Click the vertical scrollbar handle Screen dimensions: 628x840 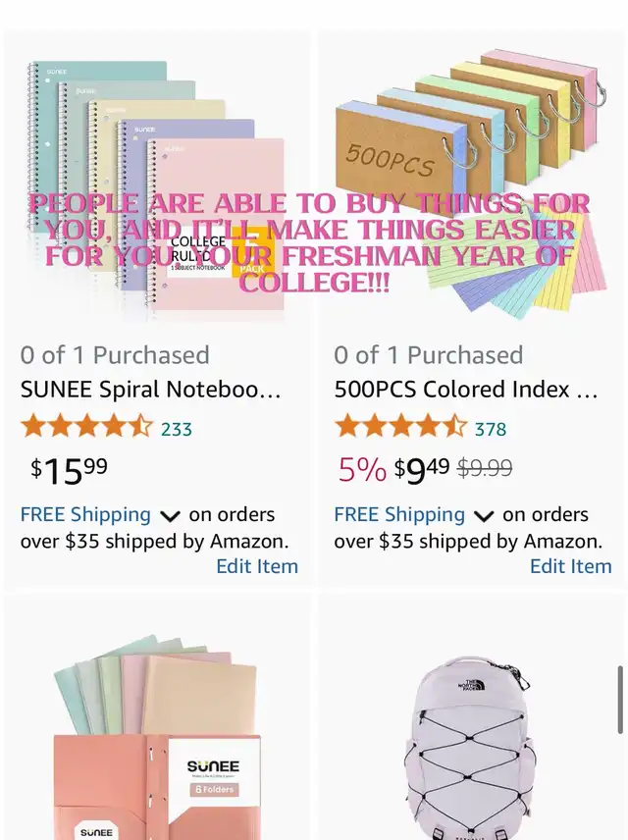click(620, 699)
